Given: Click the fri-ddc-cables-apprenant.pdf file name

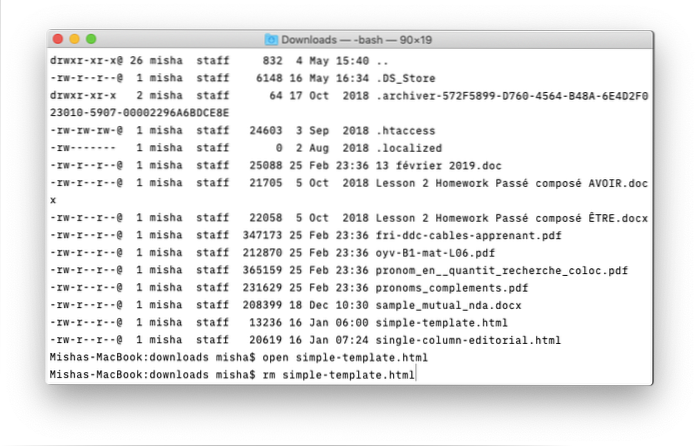Looking at the screenshot, I should click(468, 235).
